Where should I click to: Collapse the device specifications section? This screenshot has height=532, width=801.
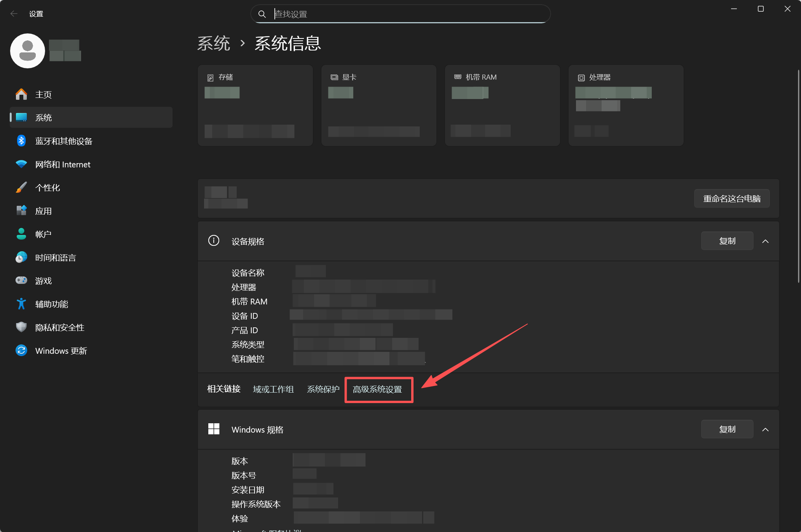coord(765,241)
